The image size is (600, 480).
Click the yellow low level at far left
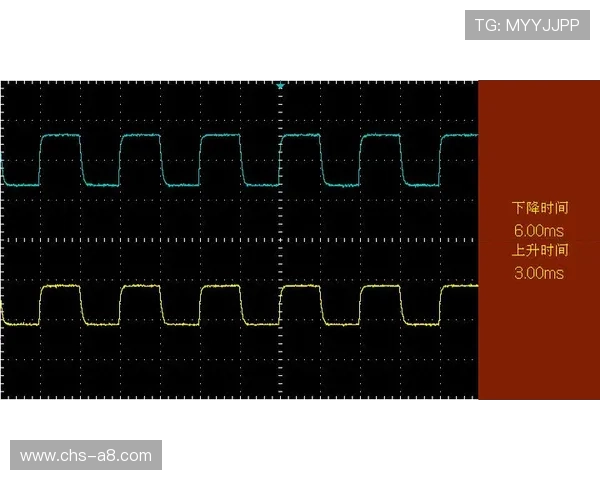[18, 324]
